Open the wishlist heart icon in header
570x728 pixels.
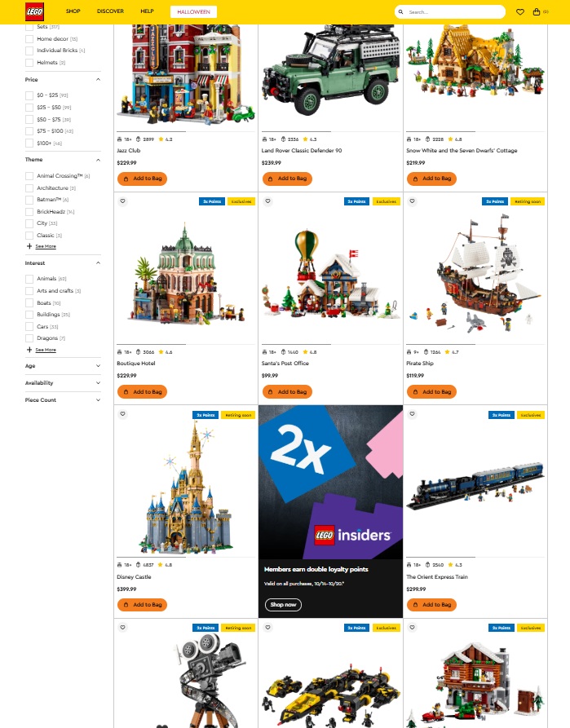[x=520, y=12]
